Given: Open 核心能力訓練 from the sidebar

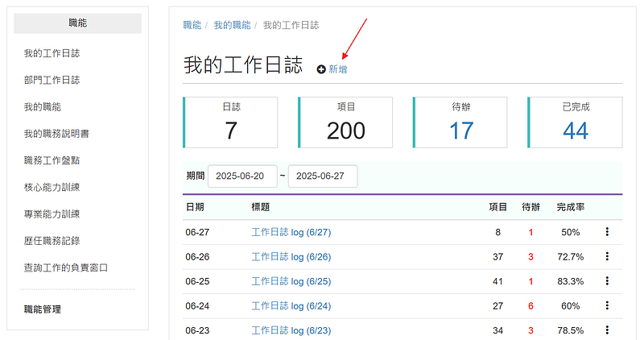Looking at the screenshot, I should [52, 188].
